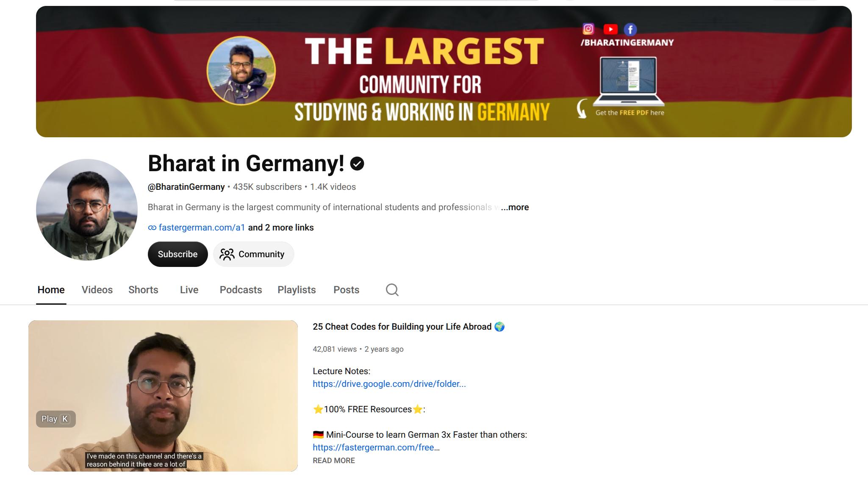Click the '1.4K videos' count
The width and height of the screenshot is (868, 486).
pos(333,187)
